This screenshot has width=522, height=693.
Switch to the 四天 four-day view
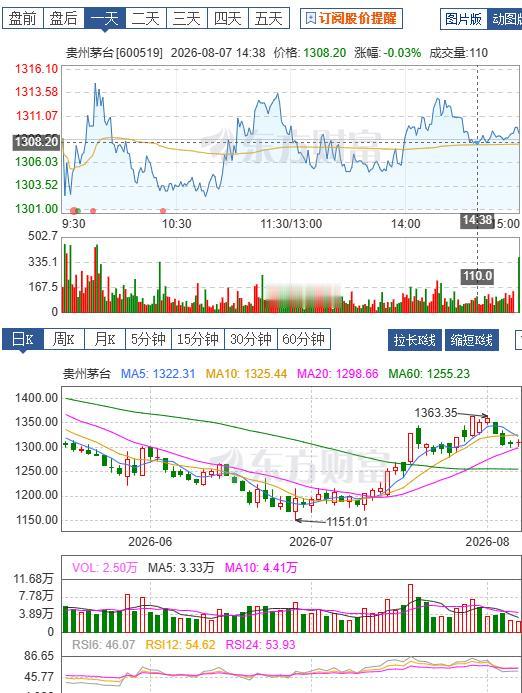coord(228,19)
